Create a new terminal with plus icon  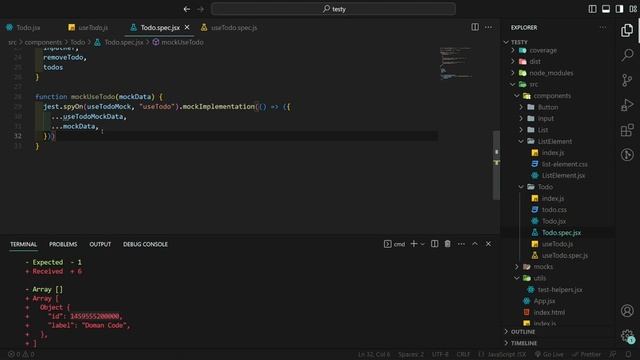[413, 244]
